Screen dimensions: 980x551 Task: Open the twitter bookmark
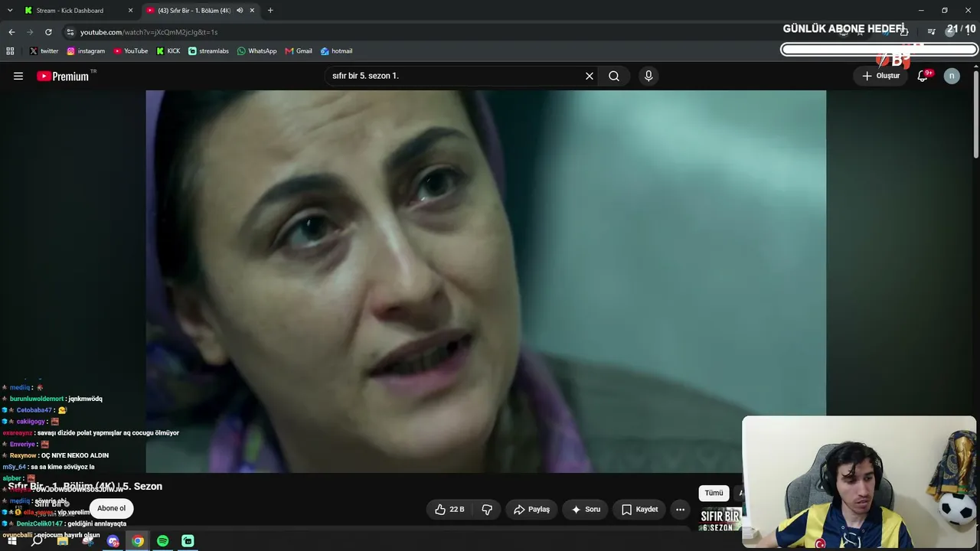tap(44, 51)
